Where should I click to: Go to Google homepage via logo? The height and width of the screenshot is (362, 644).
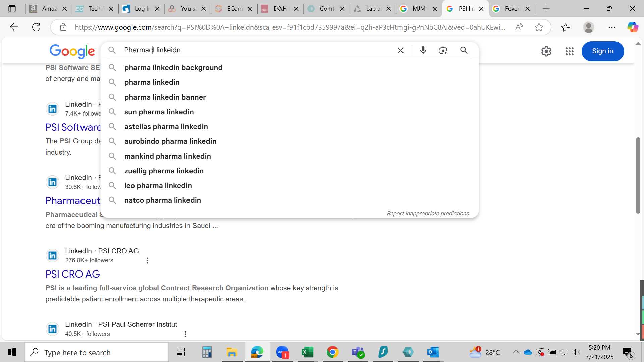tap(72, 51)
